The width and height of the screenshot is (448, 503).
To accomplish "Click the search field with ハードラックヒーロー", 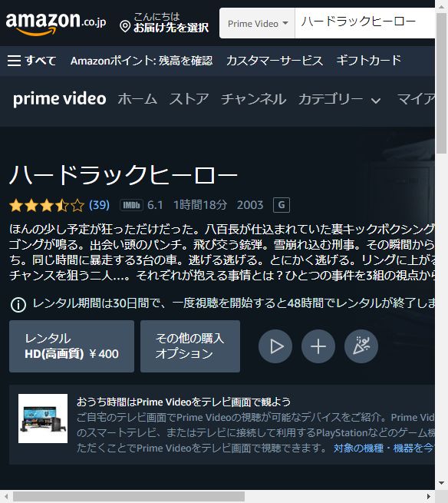I will (x=364, y=23).
